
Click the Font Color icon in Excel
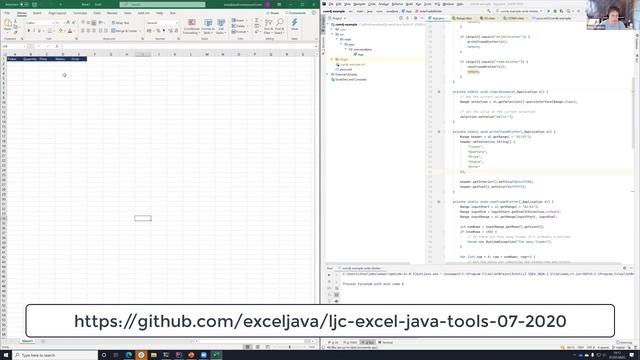[x=69, y=31]
